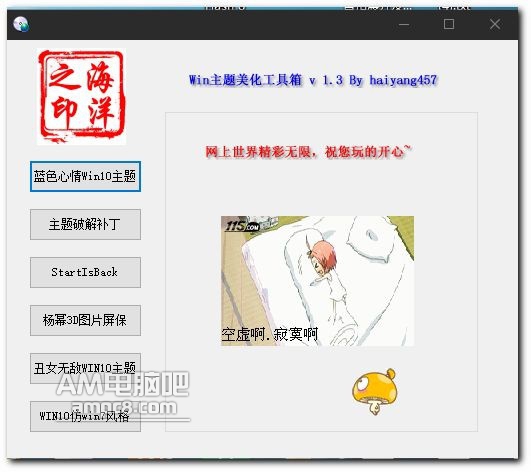Click the 主题破解补丁 button
This screenshot has height=472, width=531.
(85, 224)
